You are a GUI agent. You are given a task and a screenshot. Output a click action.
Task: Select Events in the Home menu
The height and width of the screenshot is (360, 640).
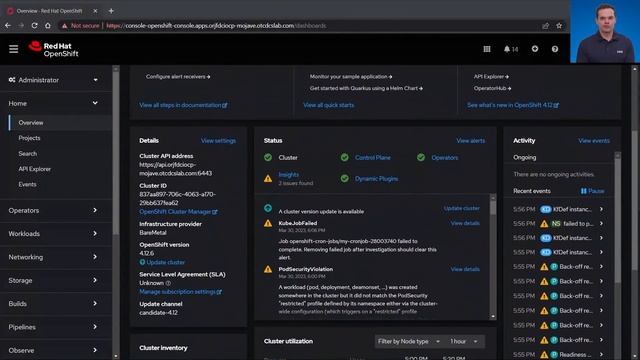[x=27, y=184]
